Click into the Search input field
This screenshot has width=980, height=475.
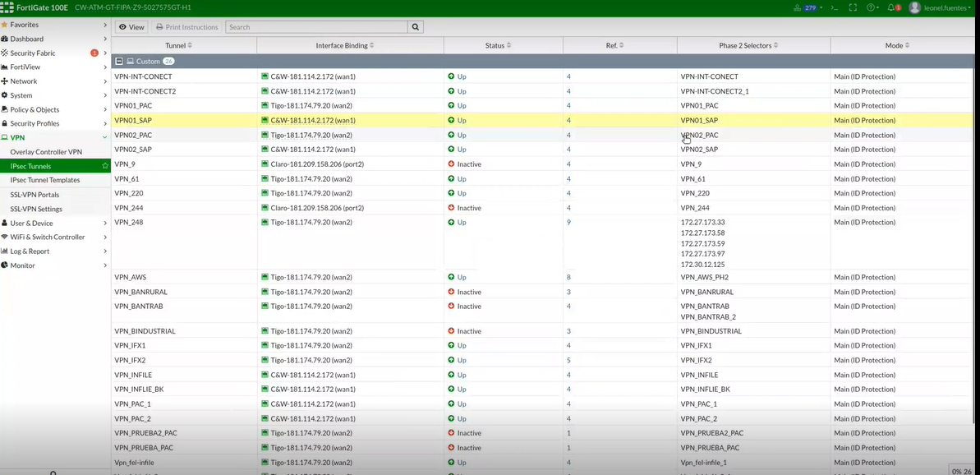pos(316,27)
